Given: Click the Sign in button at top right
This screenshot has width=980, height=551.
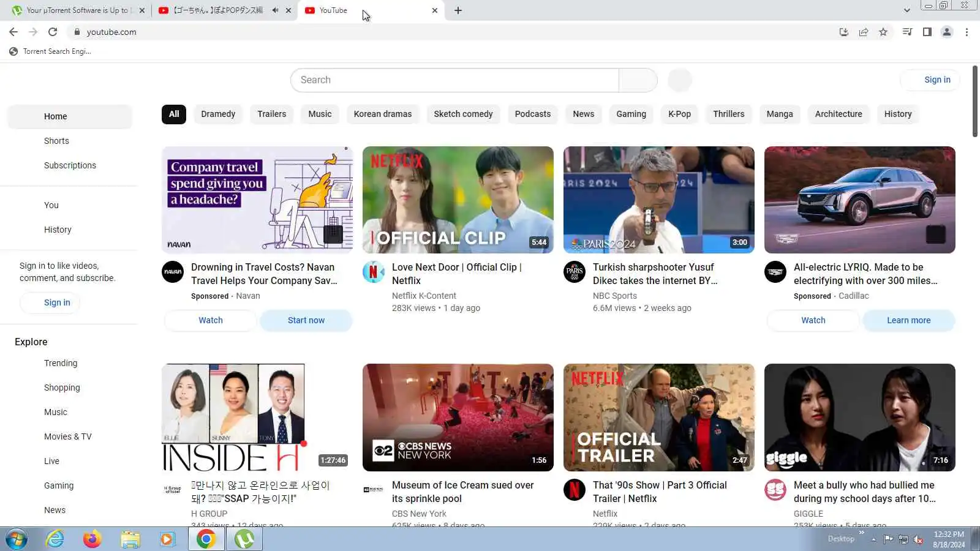Looking at the screenshot, I should point(930,80).
